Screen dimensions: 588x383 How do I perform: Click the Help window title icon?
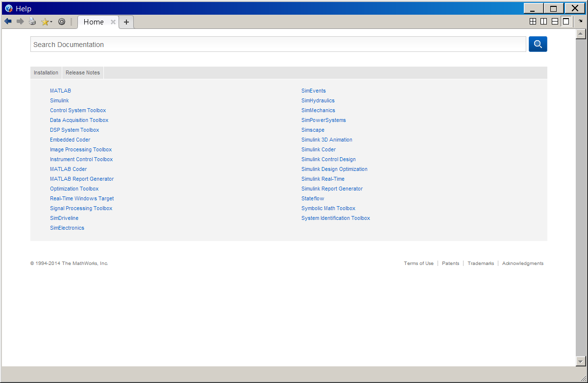[8, 8]
